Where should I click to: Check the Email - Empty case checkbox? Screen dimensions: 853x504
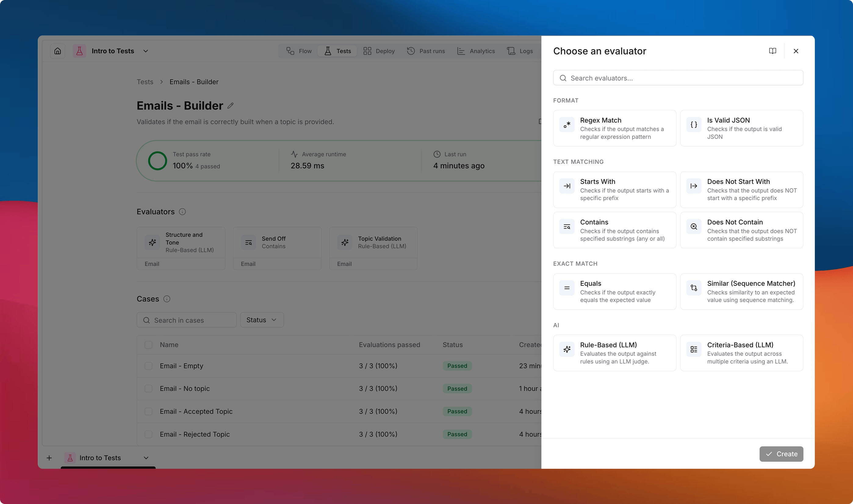point(148,366)
